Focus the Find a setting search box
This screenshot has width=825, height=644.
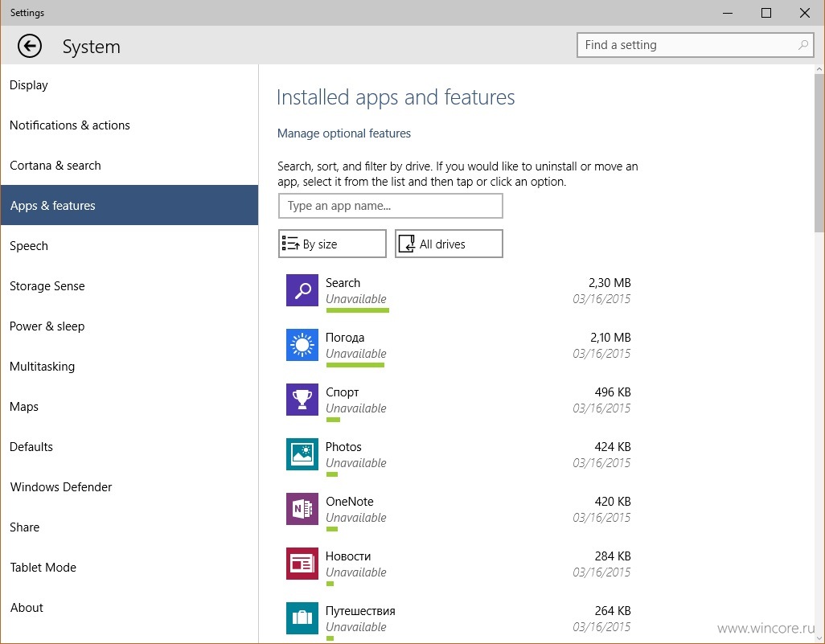pos(695,45)
